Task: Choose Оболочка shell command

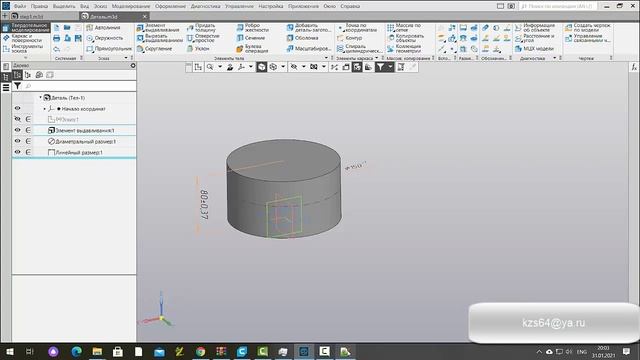Action: pos(302,38)
